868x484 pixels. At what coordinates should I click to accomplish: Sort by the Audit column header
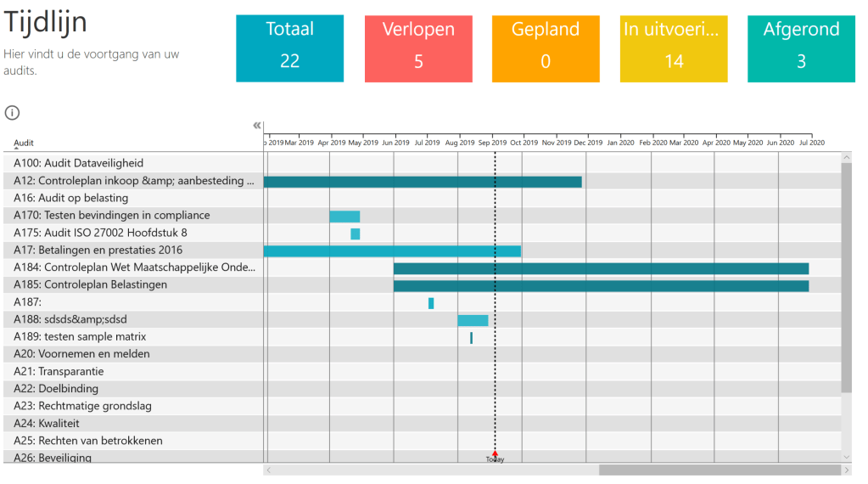(x=24, y=143)
